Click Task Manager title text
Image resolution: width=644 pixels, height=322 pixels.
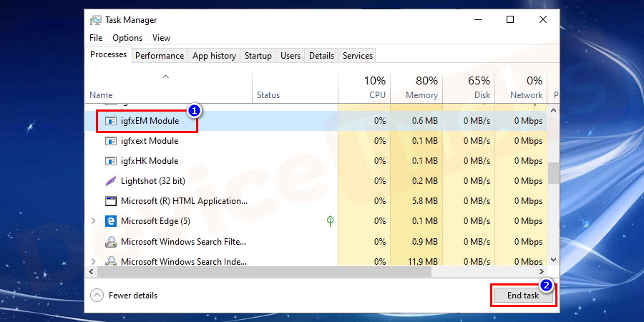[131, 20]
